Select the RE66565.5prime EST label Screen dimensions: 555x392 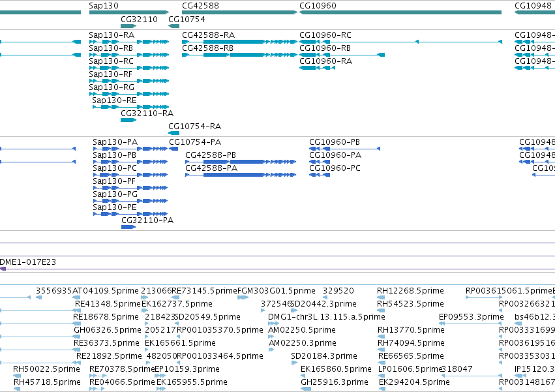(411, 357)
